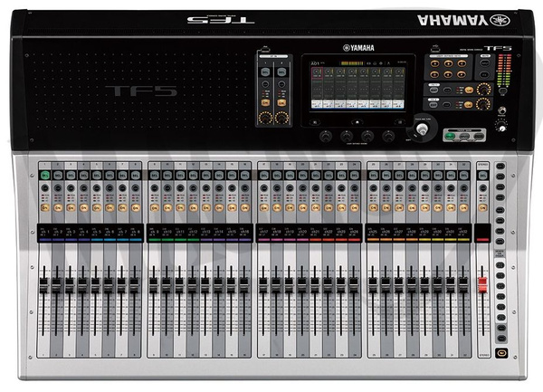Click the TF5 logo on the speaker grille
This screenshot has height=392, width=543.
coord(132,91)
